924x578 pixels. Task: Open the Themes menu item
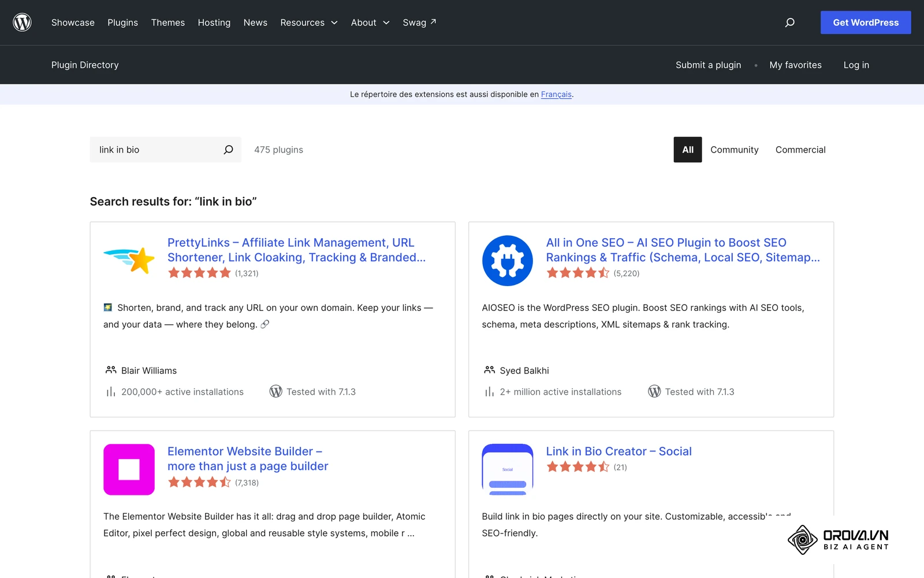(168, 23)
